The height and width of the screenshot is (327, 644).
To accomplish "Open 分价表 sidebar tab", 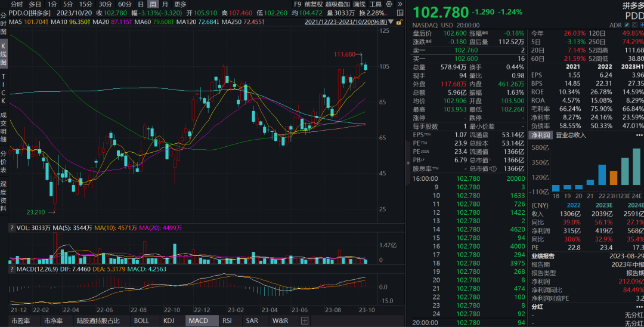I will click(x=4, y=162).
